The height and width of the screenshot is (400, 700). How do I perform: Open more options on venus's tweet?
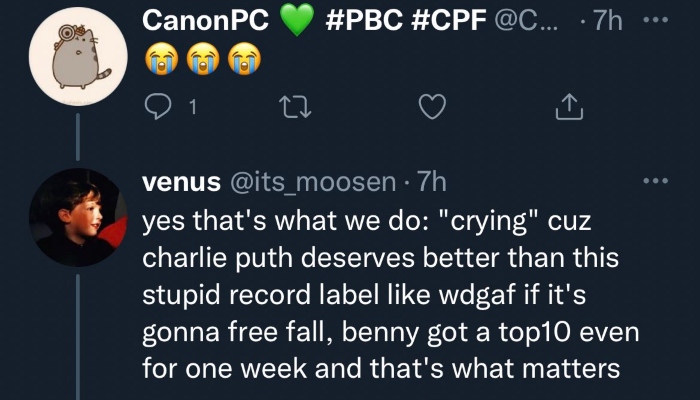tap(656, 182)
